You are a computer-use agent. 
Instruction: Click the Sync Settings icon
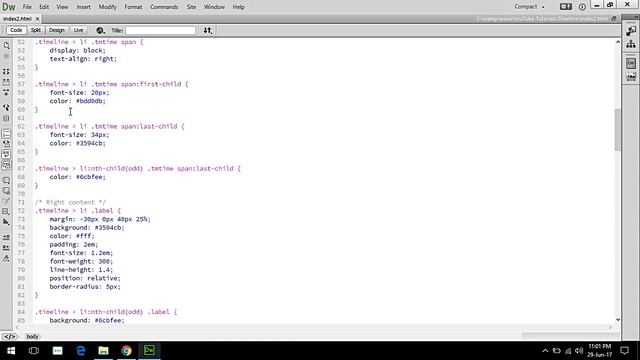566,7
